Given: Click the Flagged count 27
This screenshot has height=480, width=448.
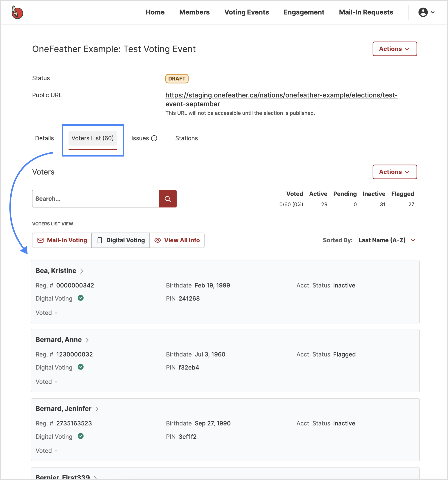Looking at the screenshot, I should point(411,205).
